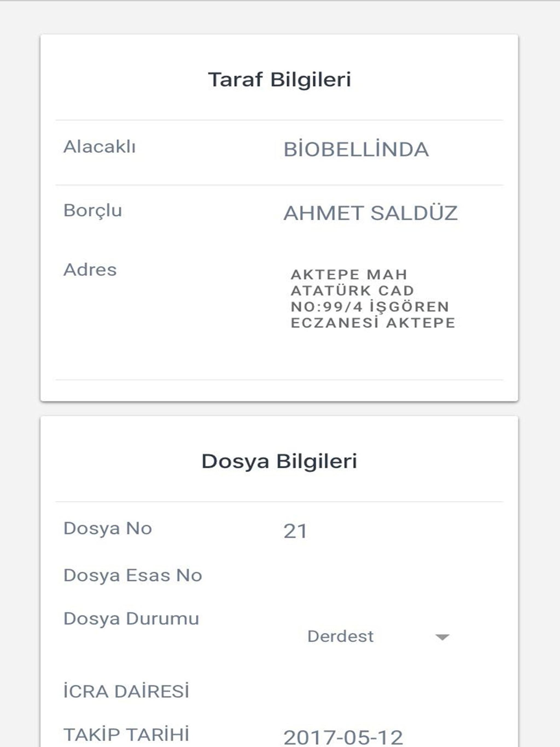Click the İCRA DAİRESİ label
The height and width of the screenshot is (747, 560).
pos(126,691)
